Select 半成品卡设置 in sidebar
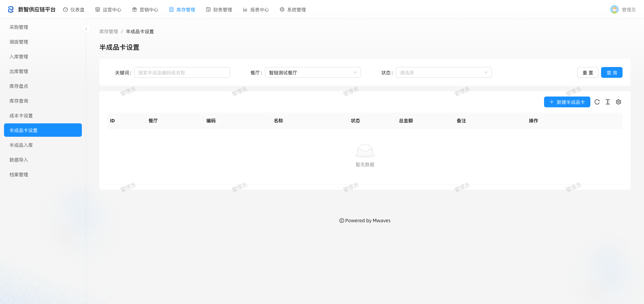The image size is (644, 304). pyautogui.click(x=43, y=130)
